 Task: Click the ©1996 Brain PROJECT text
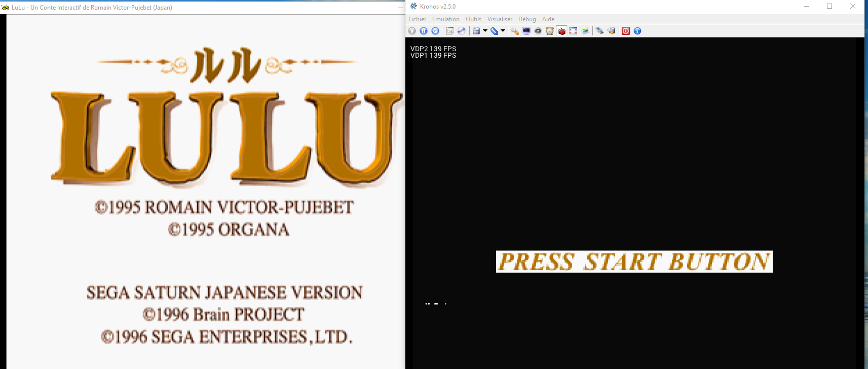pyautogui.click(x=223, y=314)
